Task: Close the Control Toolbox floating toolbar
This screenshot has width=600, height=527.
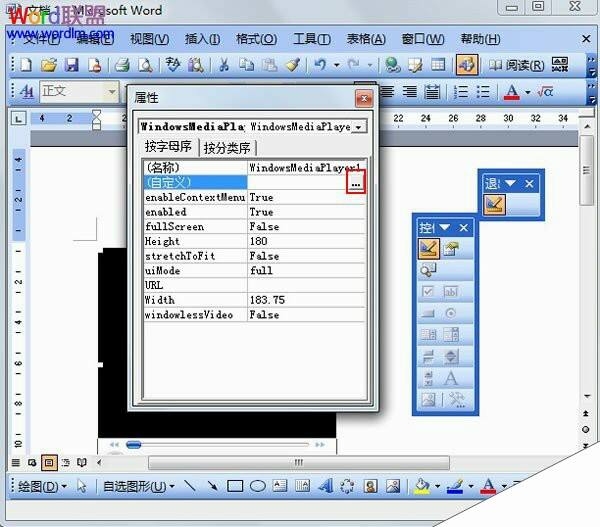Action: click(x=464, y=228)
